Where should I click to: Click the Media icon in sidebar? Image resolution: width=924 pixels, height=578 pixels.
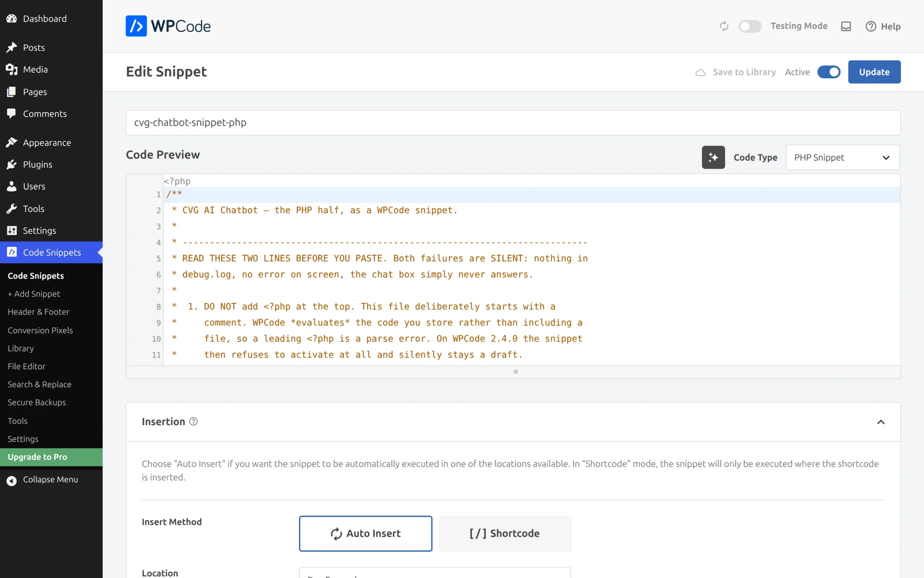(12, 69)
